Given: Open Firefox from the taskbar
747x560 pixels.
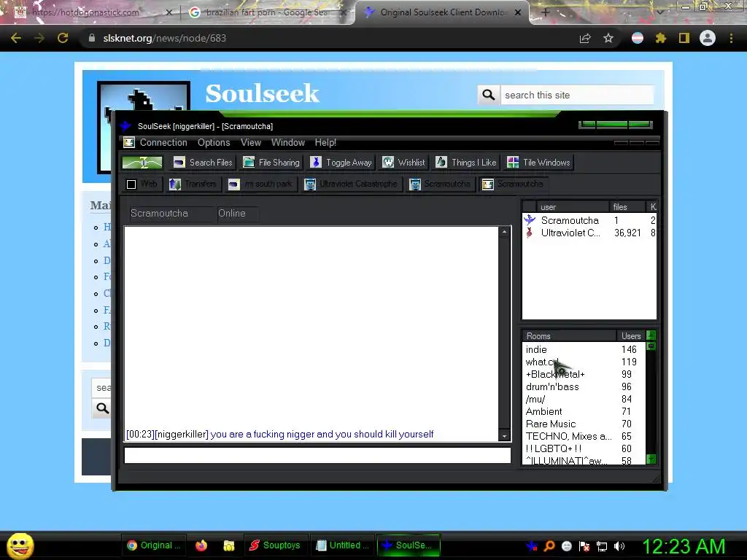Looking at the screenshot, I should coord(201,545).
